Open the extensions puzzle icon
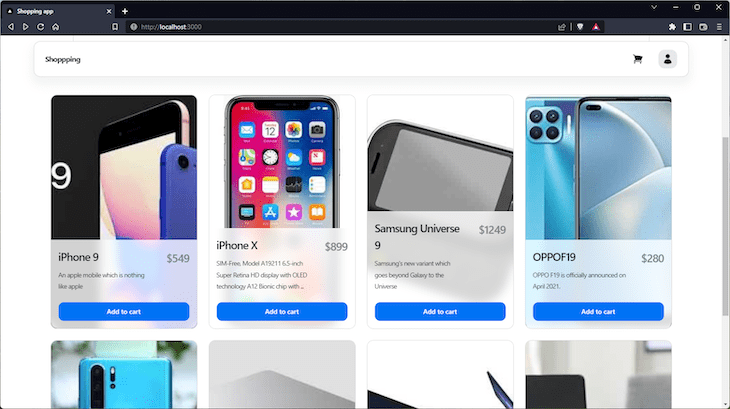Viewport: 730px width, 409px height. (x=672, y=27)
